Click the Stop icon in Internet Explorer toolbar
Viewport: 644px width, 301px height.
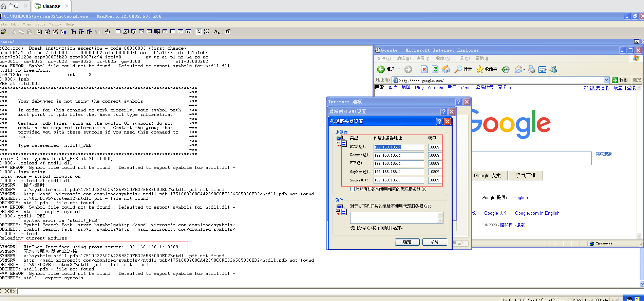[x=424, y=69]
